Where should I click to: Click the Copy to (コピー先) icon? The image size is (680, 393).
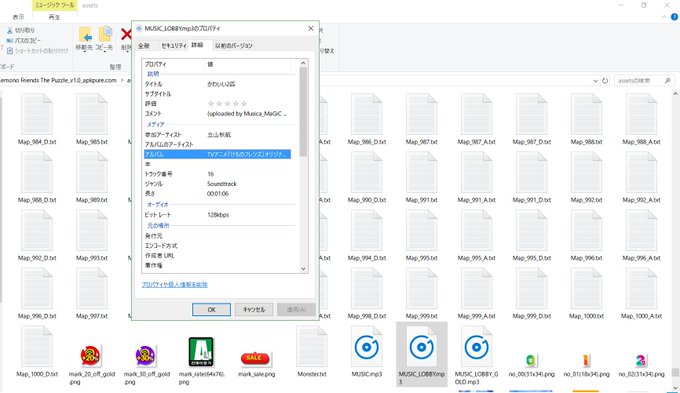tap(105, 35)
